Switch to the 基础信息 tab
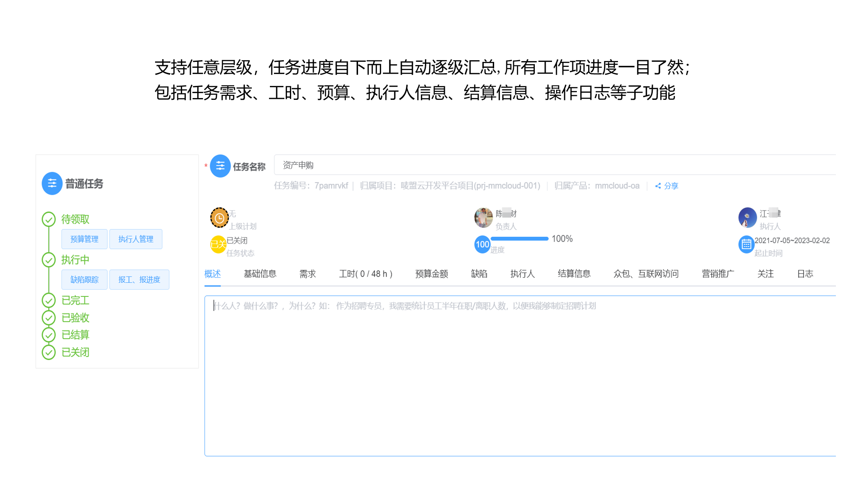Image resolution: width=868 pixels, height=488 pixels. 260,274
